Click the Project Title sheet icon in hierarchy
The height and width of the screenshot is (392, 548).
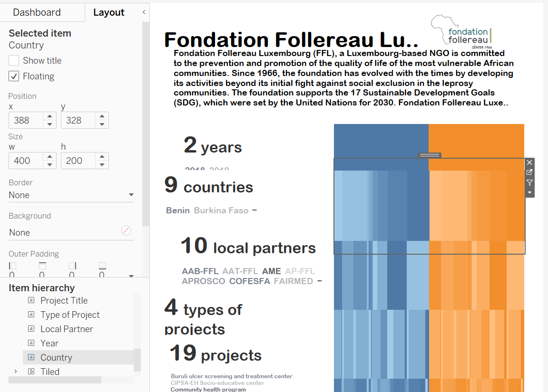[32, 300]
